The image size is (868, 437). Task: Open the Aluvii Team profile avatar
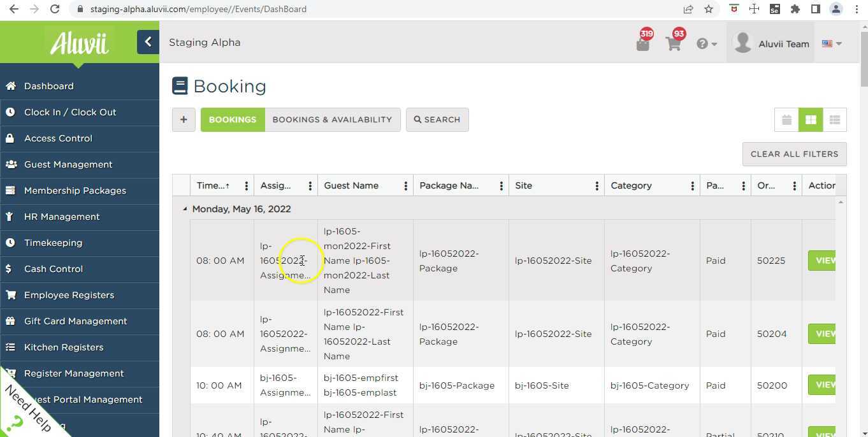[742, 42]
